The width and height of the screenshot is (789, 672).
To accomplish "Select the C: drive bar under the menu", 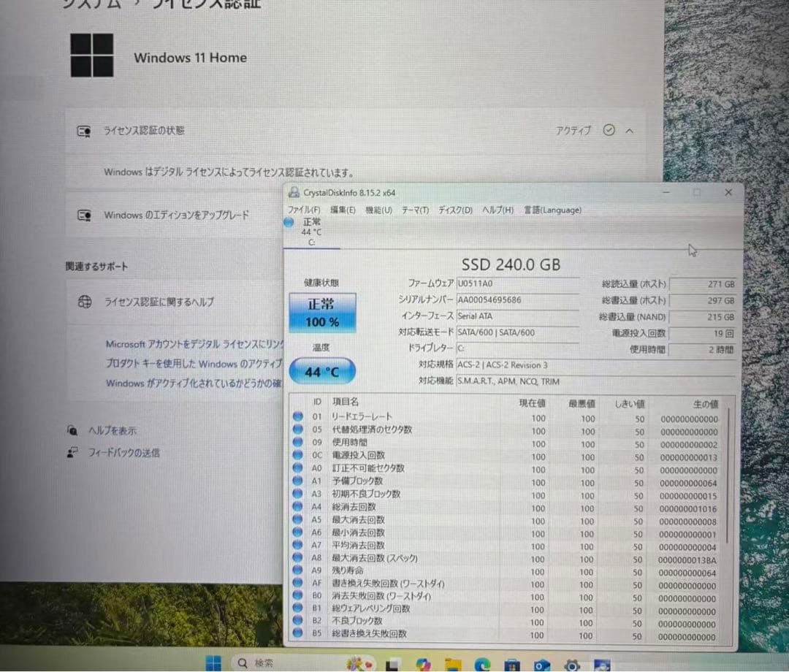I will 313,243.
